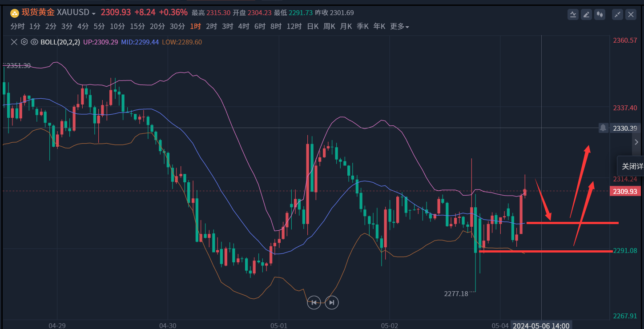644x329 pixels.
Task: Expand the right side panel chevron
Action: 636,142
